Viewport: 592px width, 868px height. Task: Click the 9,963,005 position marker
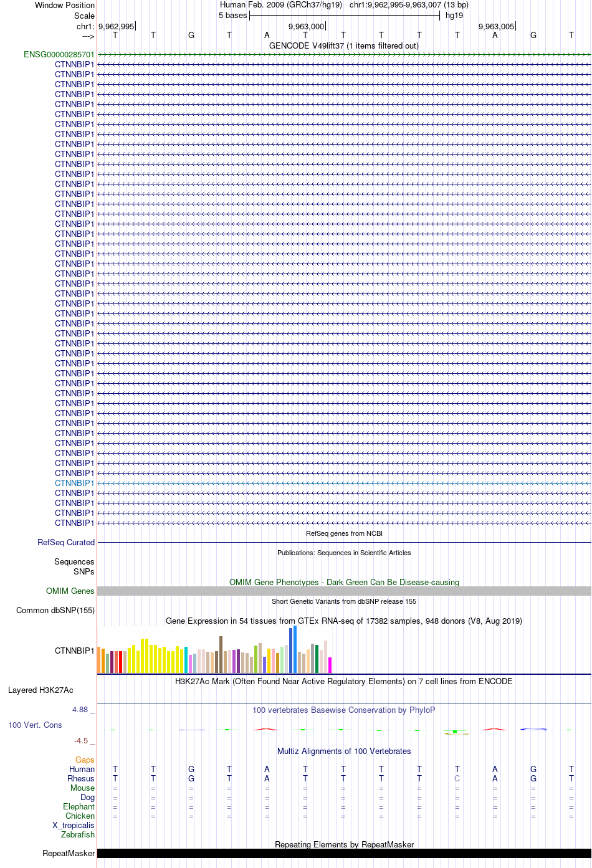click(x=497, y=26)
